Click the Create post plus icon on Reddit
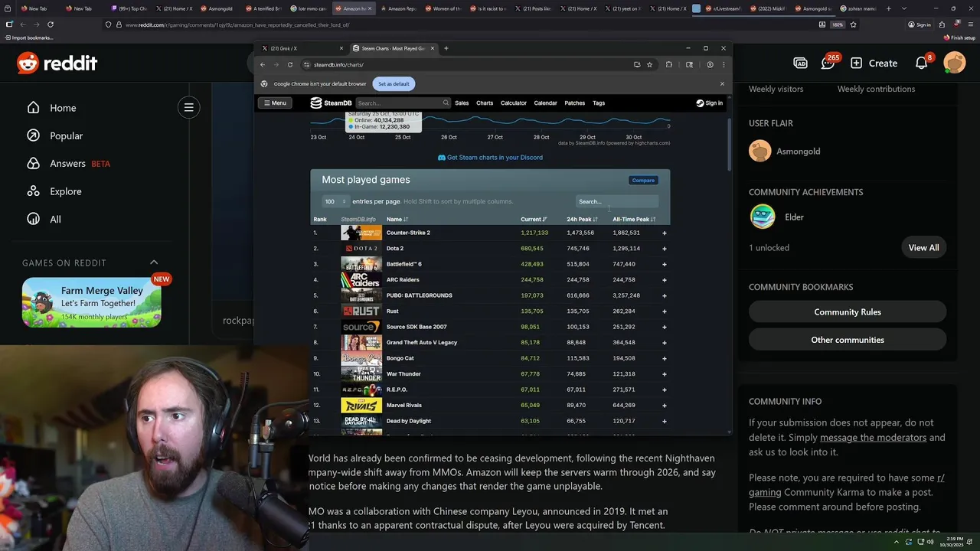Image resolution: width=980 pixels, height=551 pixels. point(856,63)
